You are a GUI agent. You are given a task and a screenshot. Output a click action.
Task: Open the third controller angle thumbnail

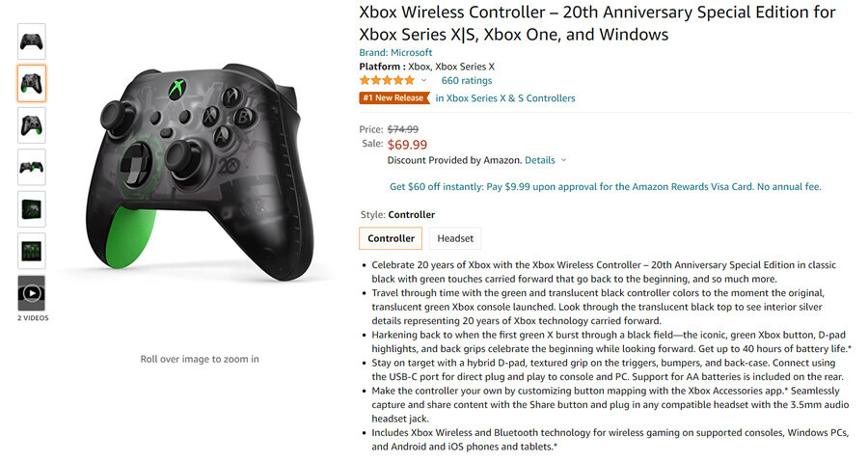pos(32,125)
